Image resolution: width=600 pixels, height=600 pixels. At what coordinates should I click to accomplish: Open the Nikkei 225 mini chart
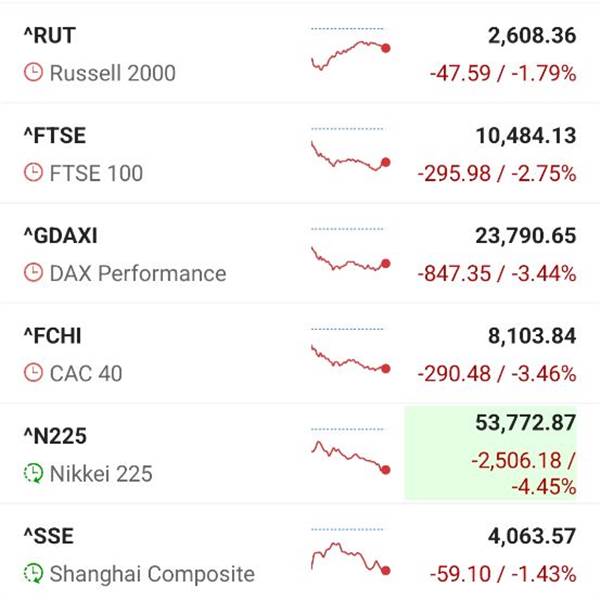(349, 454)
